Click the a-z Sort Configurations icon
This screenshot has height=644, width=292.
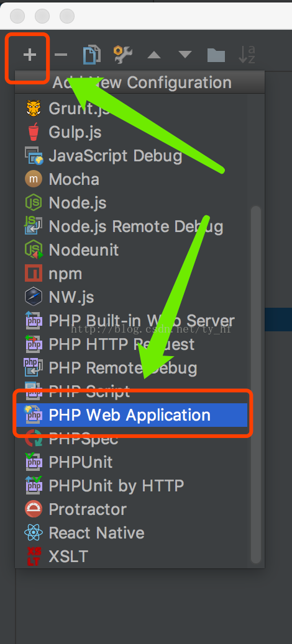pos(247,55)
